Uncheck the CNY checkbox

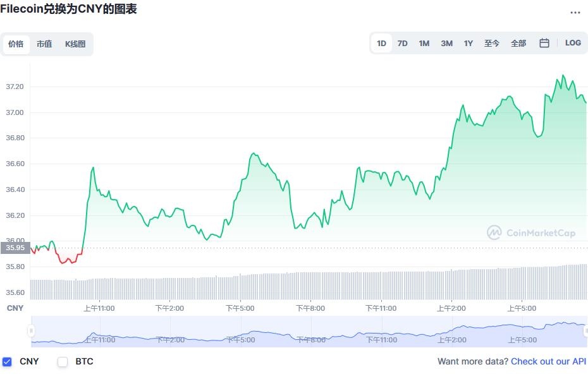(x=8, y=362)
